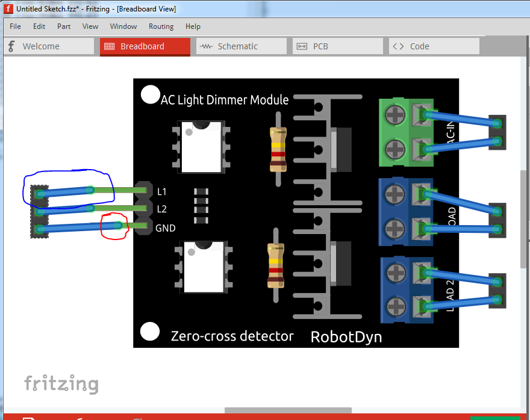Image resolution: width=530 pixels, height=420 pixels.
Task: Click the top screw of middle LOAD terminal
Action: 394,194
